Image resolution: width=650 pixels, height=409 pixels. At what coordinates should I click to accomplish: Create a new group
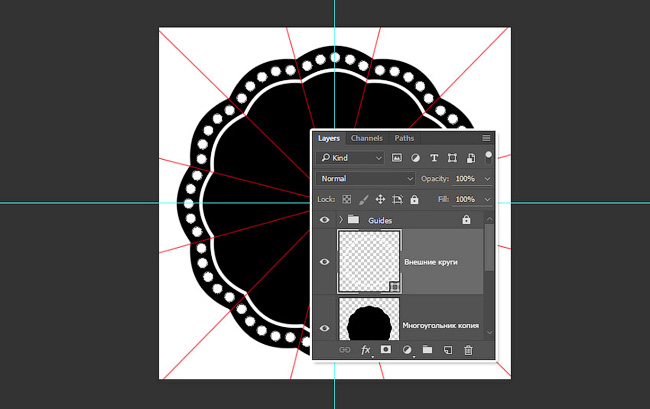[427, 350]
